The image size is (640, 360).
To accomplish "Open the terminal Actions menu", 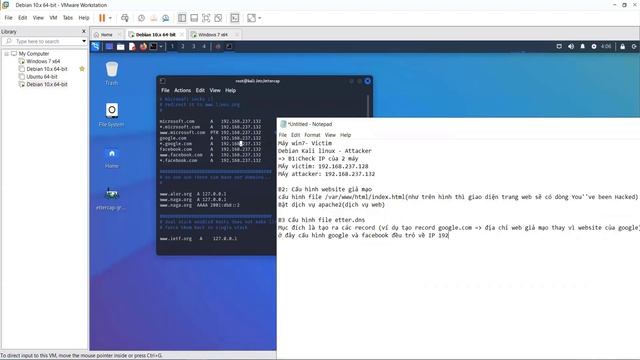I will pos(182,90).
